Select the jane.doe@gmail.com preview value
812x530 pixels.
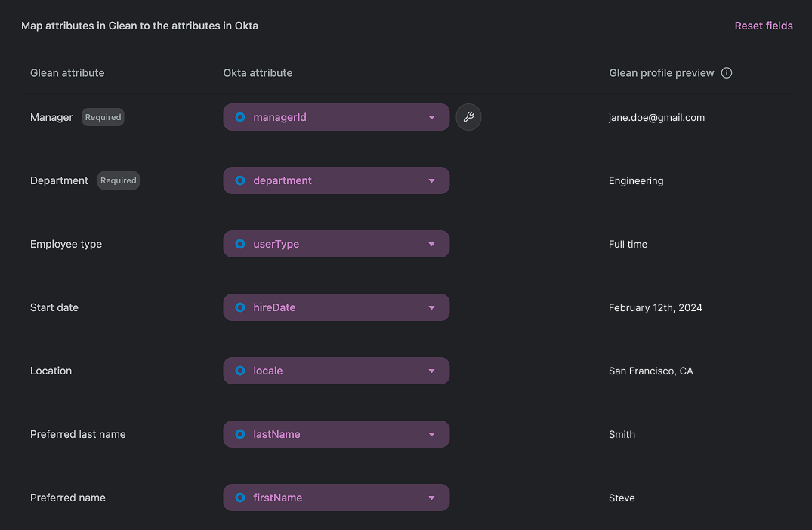(656, 117)
